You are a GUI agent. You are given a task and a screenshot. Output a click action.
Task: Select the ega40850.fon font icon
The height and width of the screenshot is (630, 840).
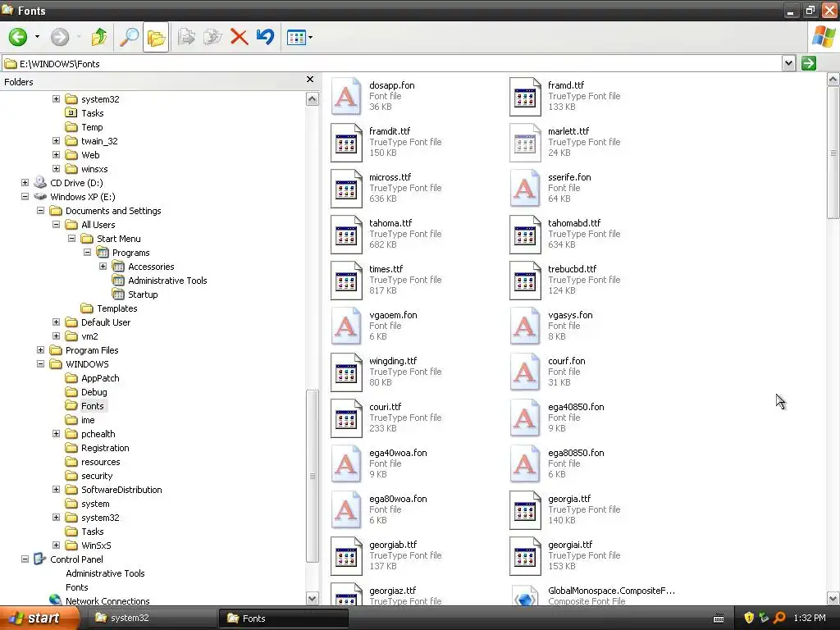pos(525,418)
